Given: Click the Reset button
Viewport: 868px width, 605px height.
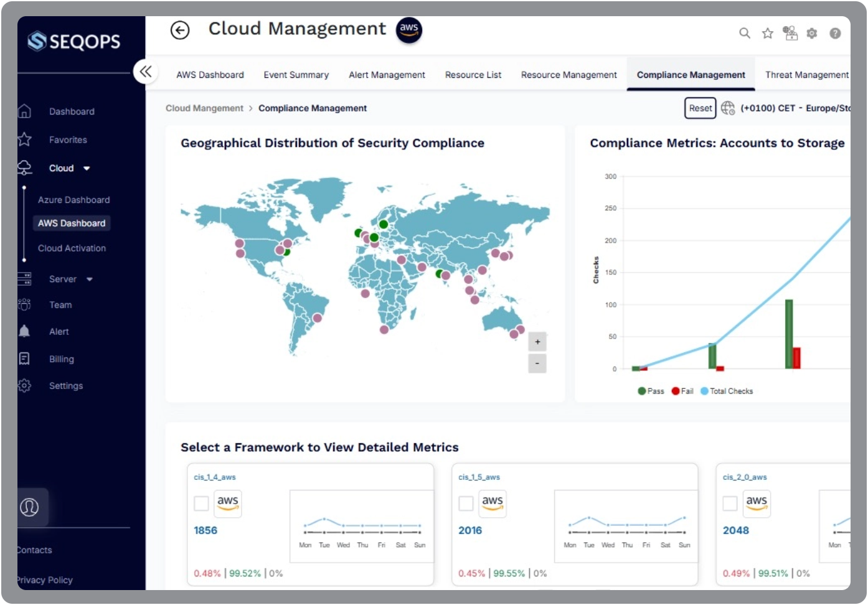Looking at the screenshot, I should (700, 108).
